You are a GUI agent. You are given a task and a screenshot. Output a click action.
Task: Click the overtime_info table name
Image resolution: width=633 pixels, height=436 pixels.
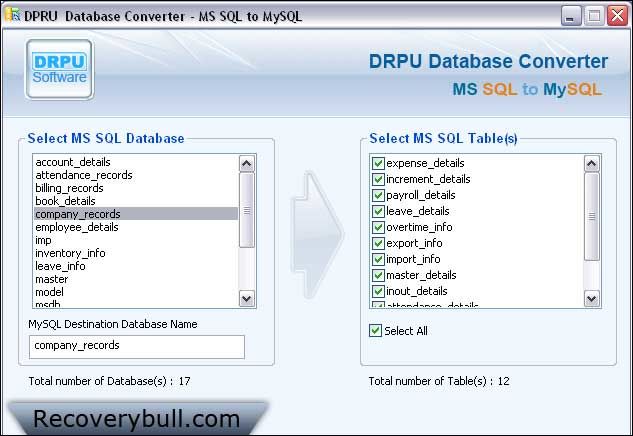click(x=419, y=227)
